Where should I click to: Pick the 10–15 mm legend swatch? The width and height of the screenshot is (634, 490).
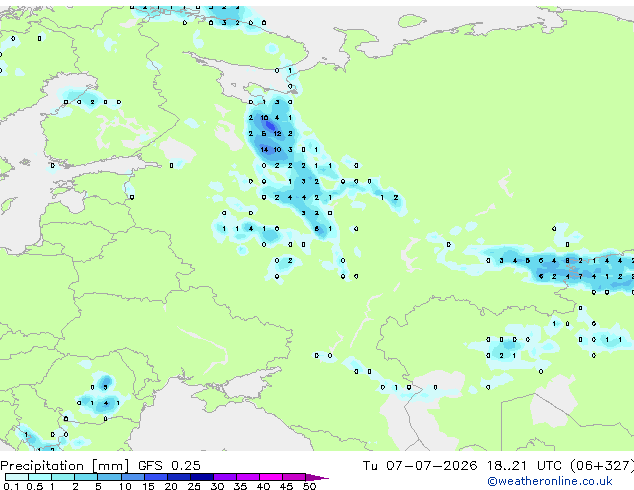pos(132,477)
